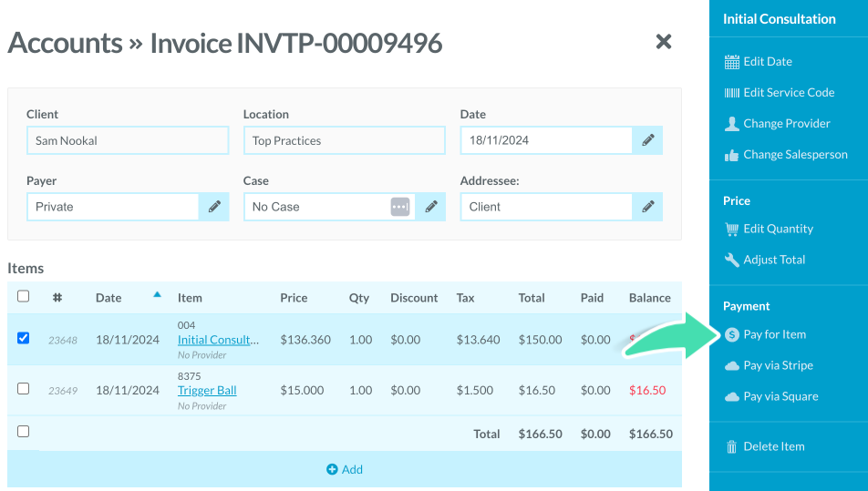Select Pay via Square under Payment
The width and height of the screenshot is (868, 491).
point(780,396)
